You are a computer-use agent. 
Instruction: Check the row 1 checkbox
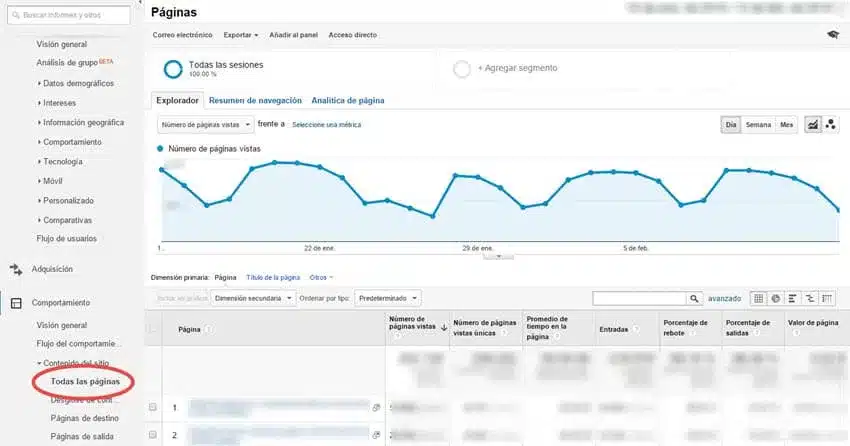[x=153, y=407]
